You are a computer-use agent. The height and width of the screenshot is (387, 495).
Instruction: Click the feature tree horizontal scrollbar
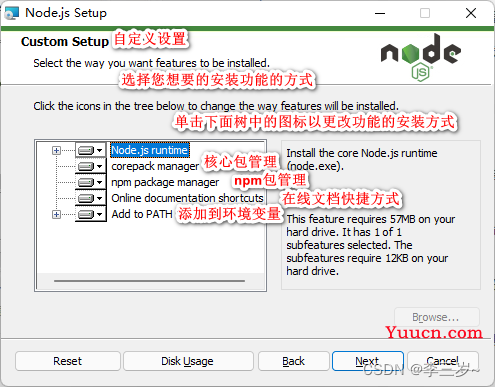tap(150, 281)
